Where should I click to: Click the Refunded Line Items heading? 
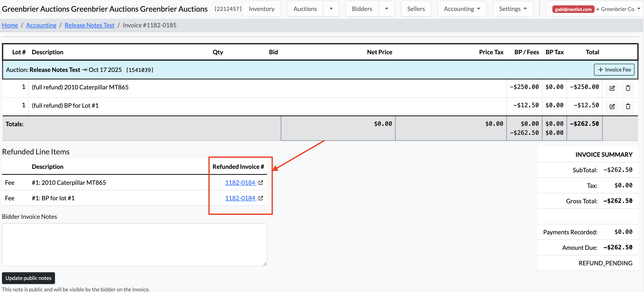point(36,152)
